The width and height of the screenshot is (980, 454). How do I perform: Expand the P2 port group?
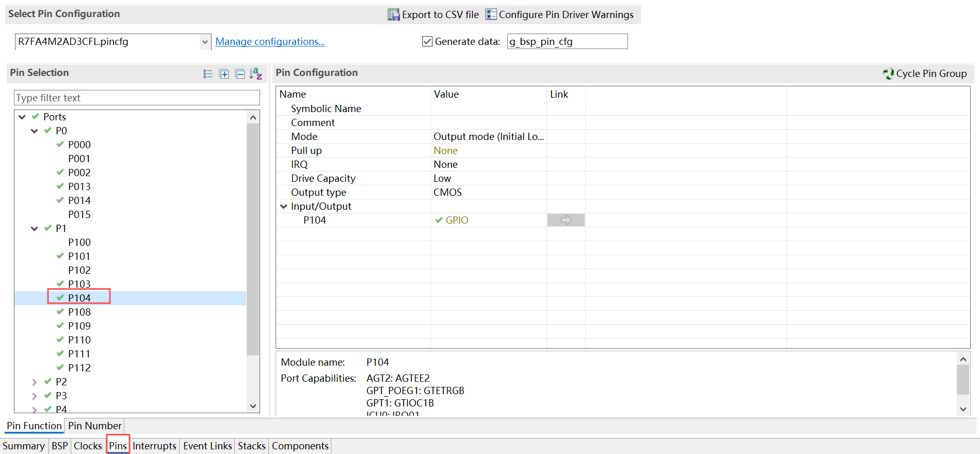[35, 382]
